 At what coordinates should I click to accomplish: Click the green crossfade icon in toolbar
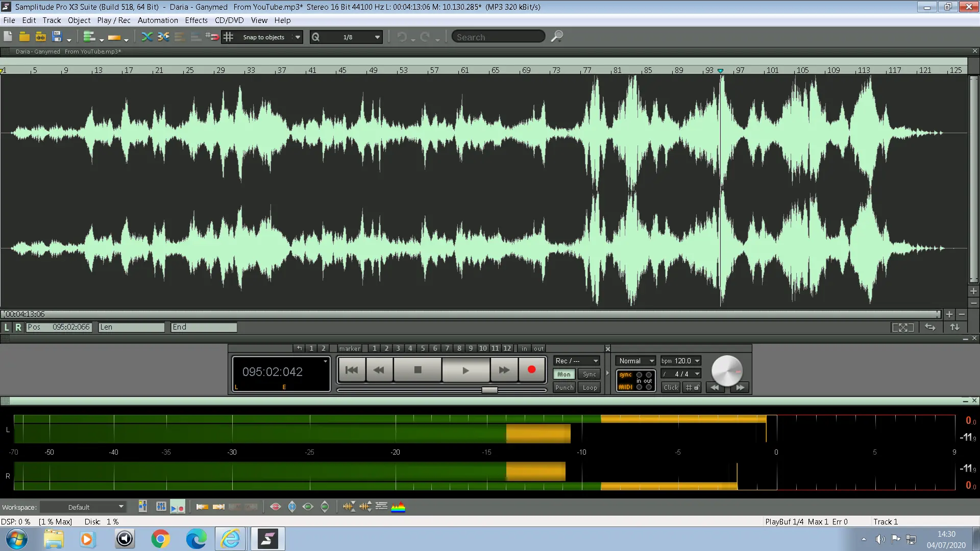click(147, 37)
